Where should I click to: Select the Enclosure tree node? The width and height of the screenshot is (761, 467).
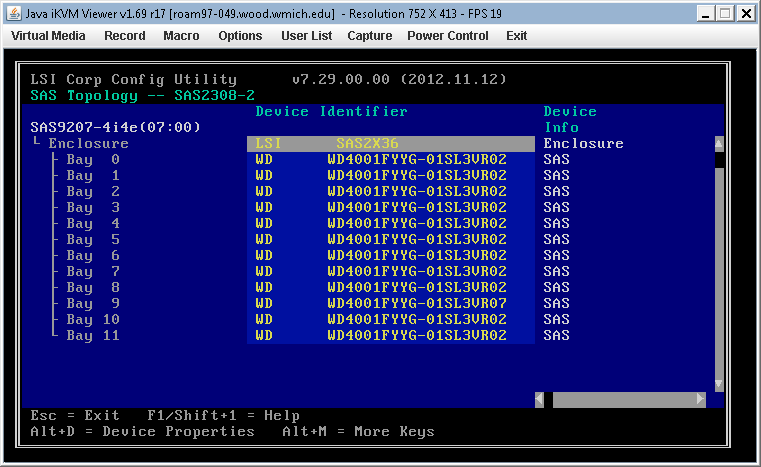click(x=88, y=144)
